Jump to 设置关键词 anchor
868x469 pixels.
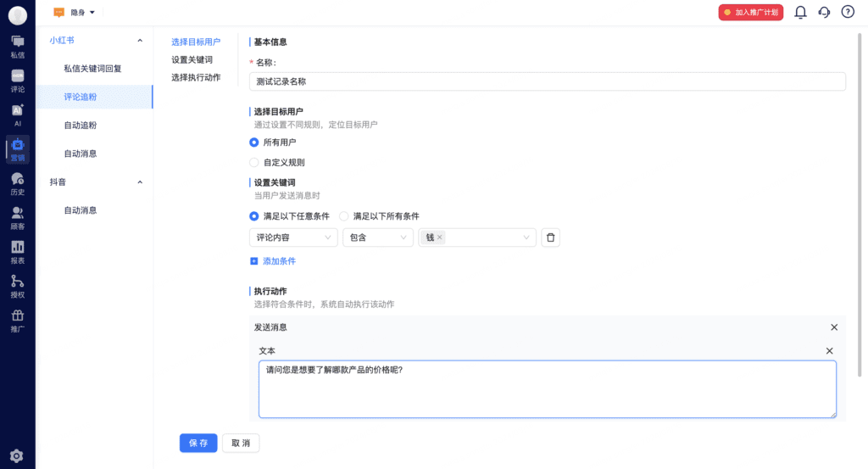tap(192, 60)
